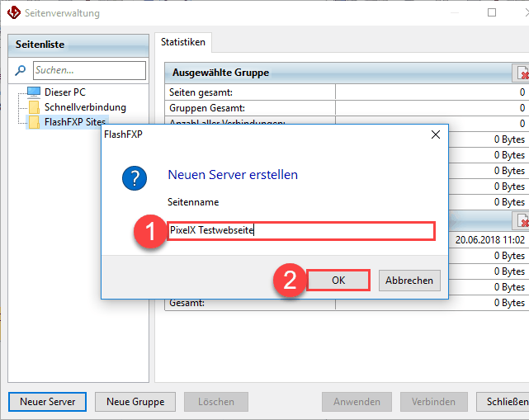Click the Gruppen Gesamt: row label

[207, 108]
